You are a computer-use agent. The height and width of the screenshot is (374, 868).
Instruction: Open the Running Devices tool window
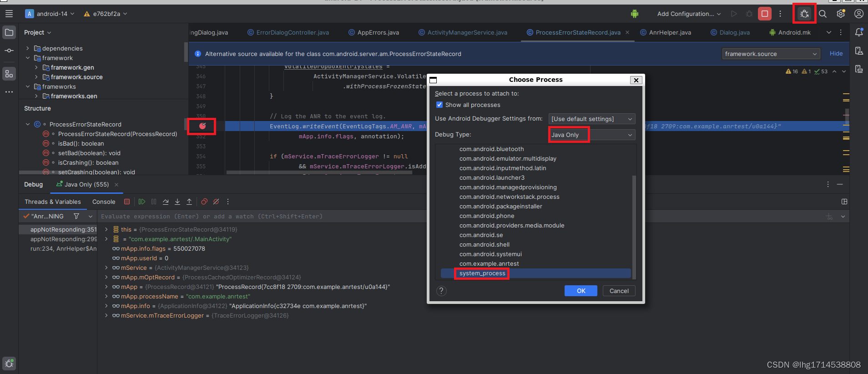coord(859,69)
